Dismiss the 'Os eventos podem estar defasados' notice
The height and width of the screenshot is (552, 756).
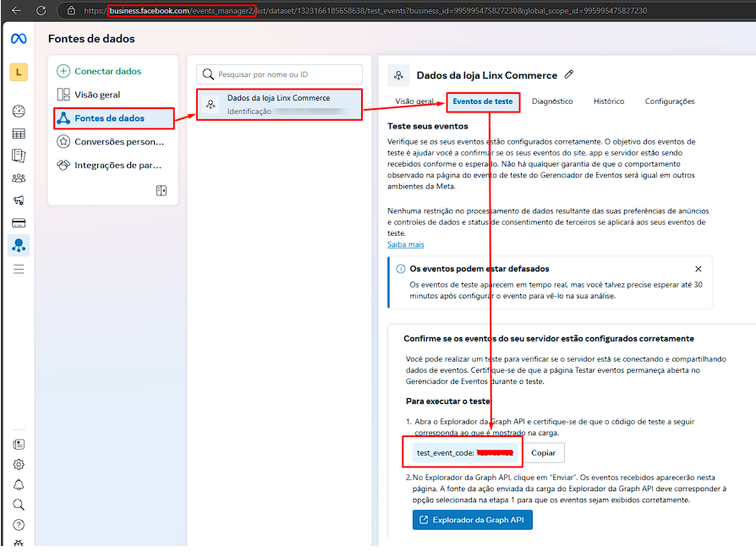[698, 269]
